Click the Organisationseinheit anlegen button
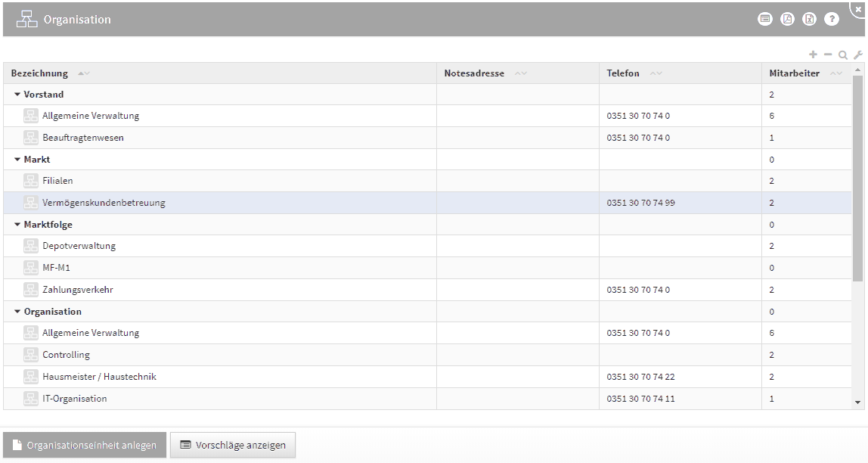868x463 pixels. (85, 445)
